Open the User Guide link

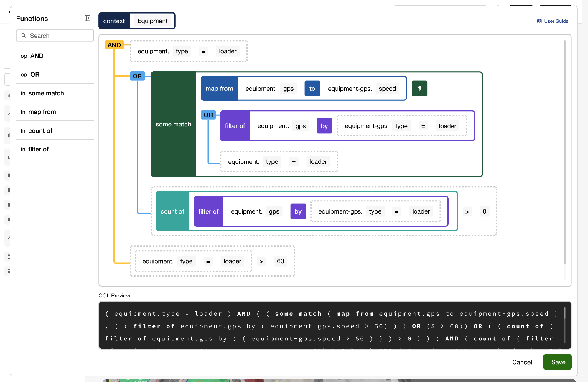coord(556,21)
